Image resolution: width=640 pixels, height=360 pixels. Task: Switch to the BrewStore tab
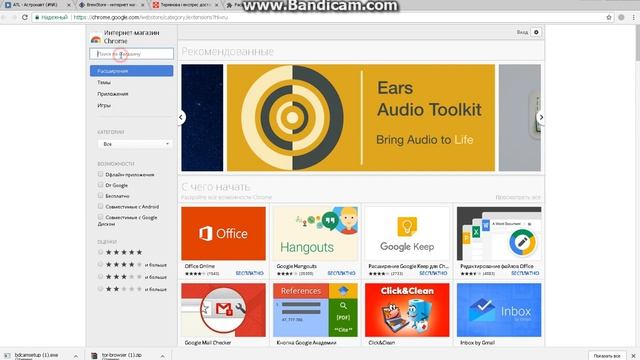click(x=110, y=5)
